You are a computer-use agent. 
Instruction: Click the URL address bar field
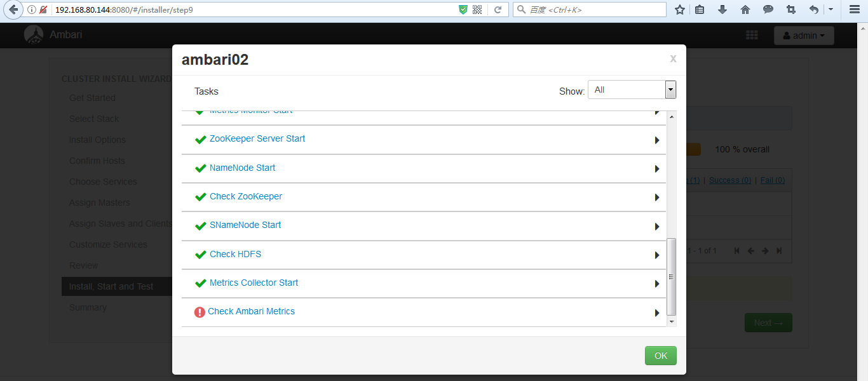[x=254, y=10]
